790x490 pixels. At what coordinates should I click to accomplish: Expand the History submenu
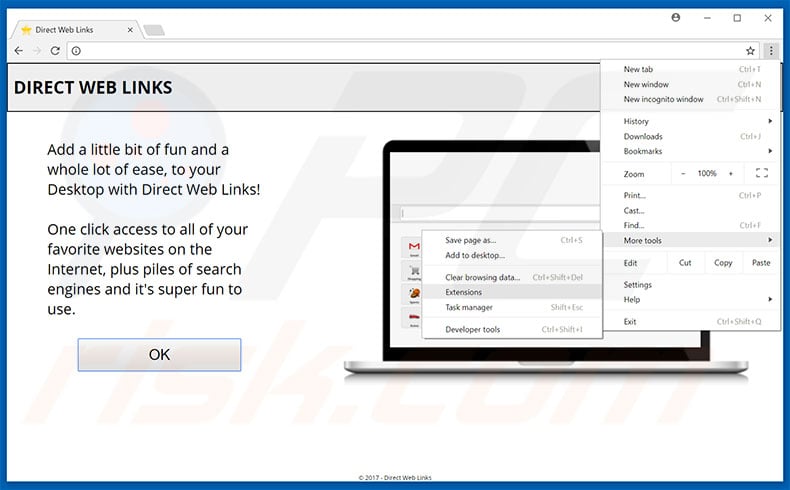click(x=692, y=121)
